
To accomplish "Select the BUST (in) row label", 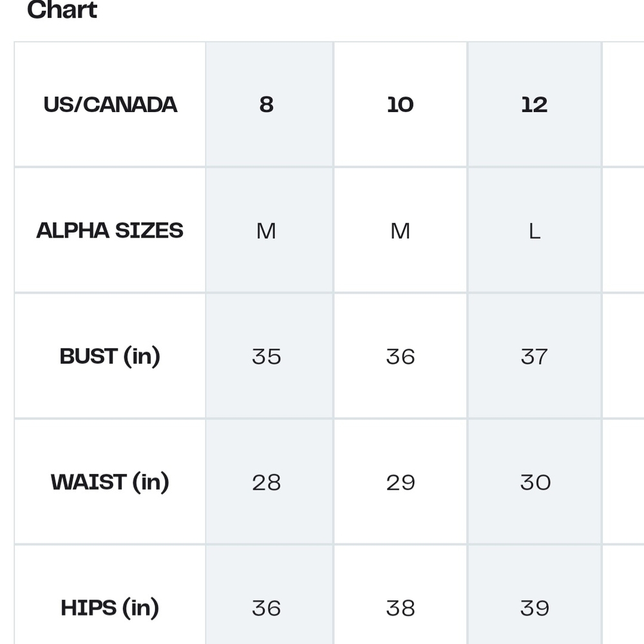I will point(110,356).
